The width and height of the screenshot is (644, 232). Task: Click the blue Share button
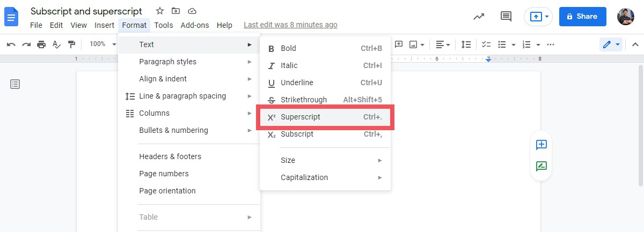click(582, 17)
